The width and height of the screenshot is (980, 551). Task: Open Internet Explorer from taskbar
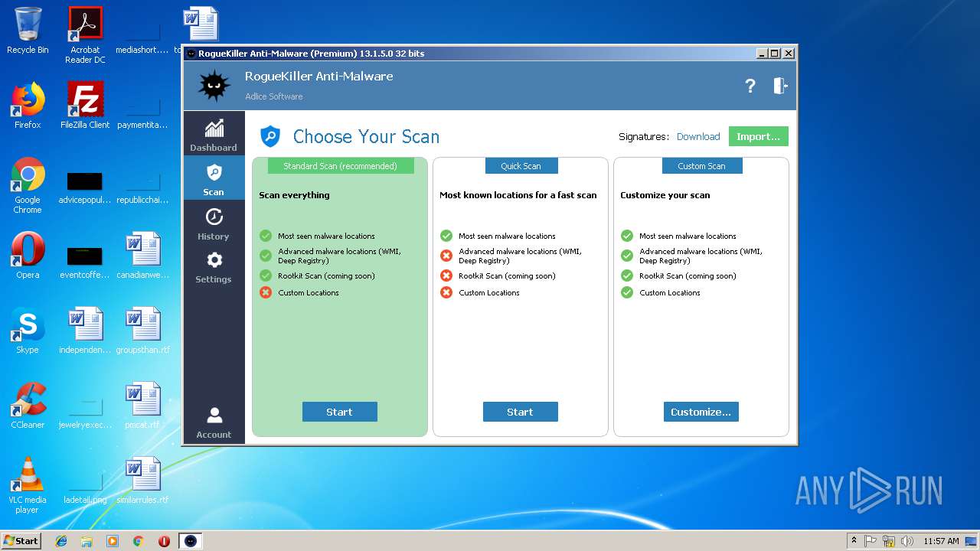61,541
